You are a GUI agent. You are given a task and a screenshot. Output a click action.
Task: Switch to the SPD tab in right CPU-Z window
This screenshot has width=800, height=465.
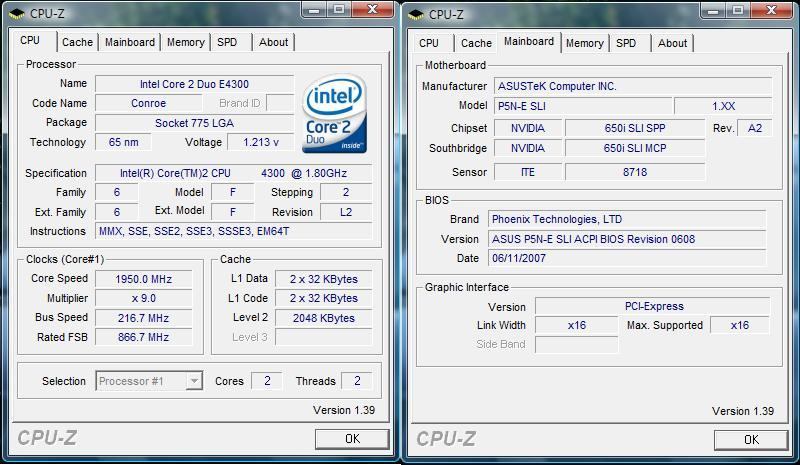click(626, 43)
